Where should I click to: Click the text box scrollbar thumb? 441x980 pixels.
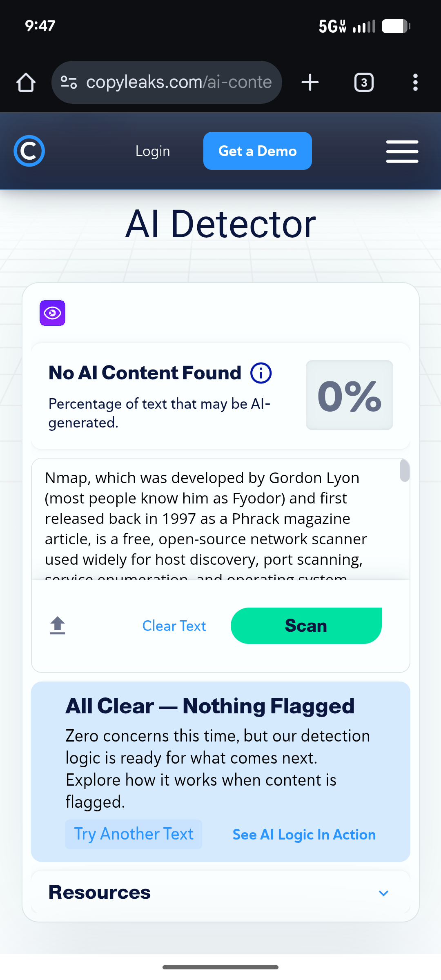pyautogui.click(x=405, y=470)
